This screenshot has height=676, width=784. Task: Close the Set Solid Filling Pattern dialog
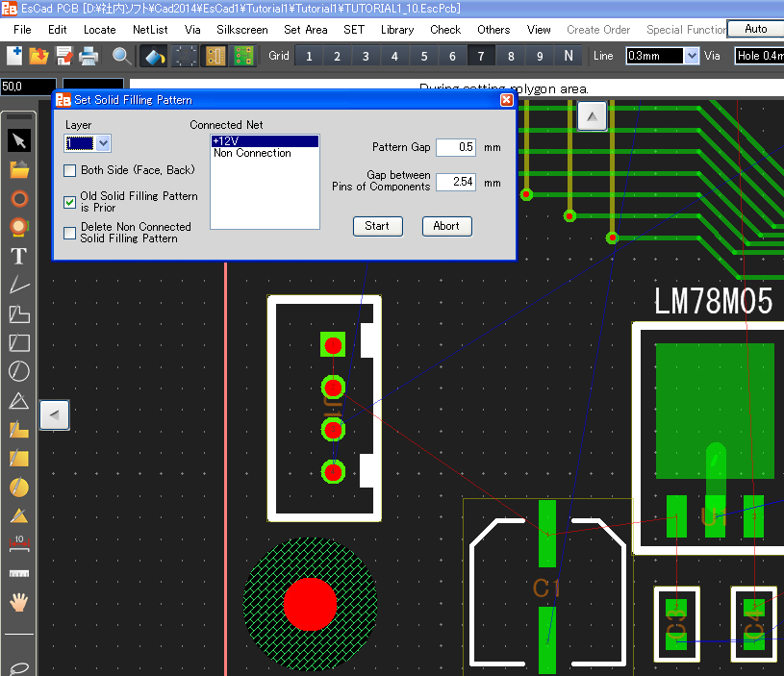507,100
